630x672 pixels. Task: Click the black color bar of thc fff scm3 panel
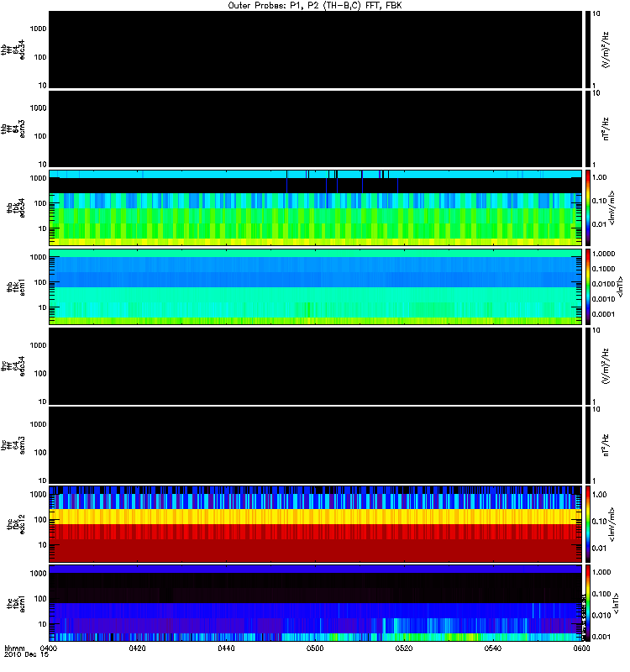(588, 445)
